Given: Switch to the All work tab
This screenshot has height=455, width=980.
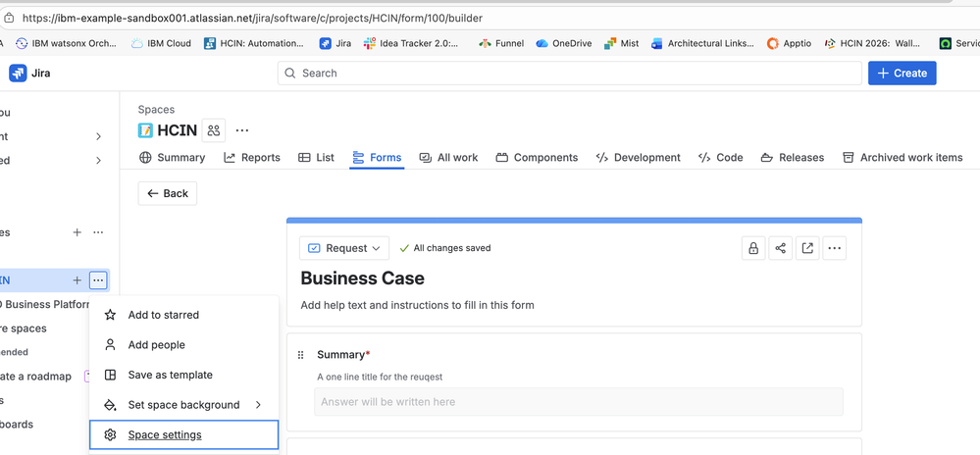Looking at the screenshot, I should coord(448,158).
